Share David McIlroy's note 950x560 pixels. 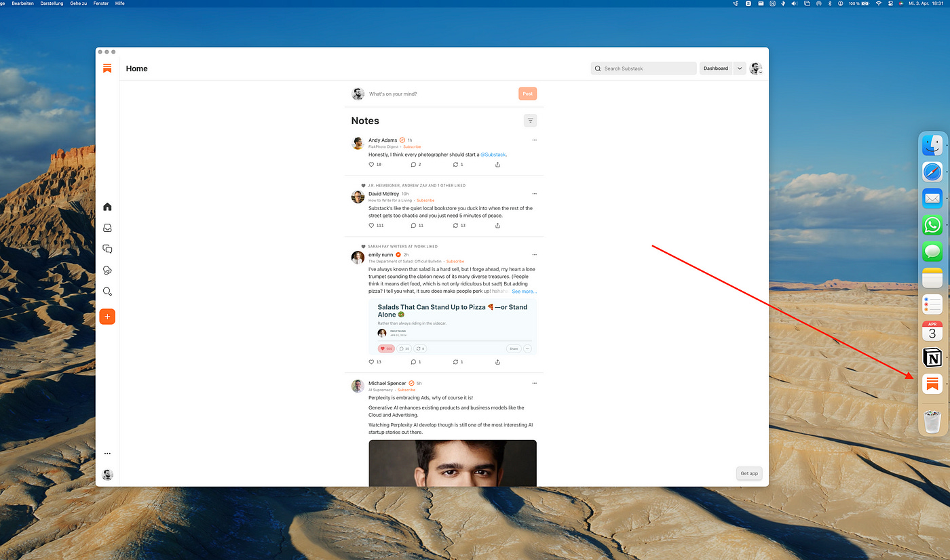coord(498,225)
